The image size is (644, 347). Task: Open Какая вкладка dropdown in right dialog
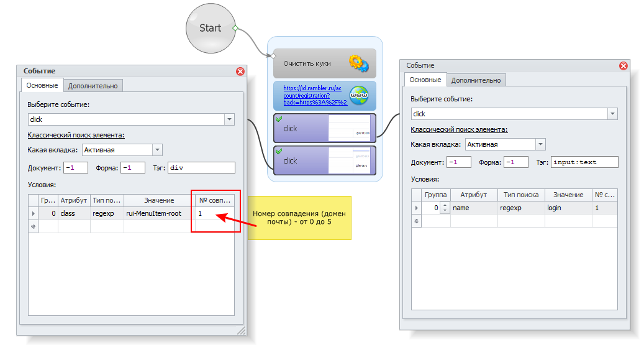tap(540, 144)
